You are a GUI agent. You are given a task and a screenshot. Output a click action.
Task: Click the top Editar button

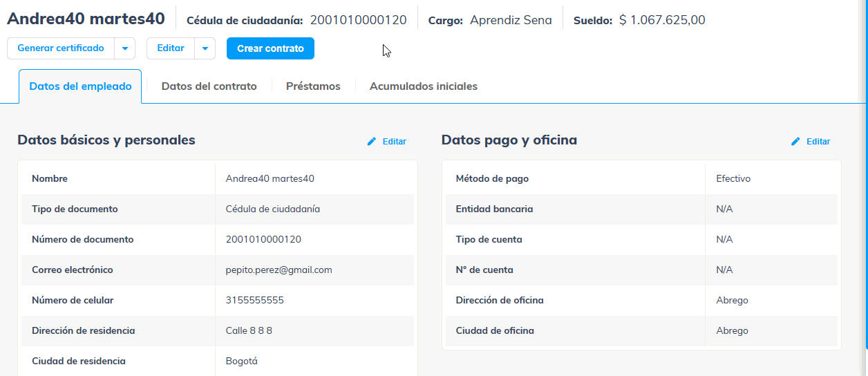[x=171, y=48]
